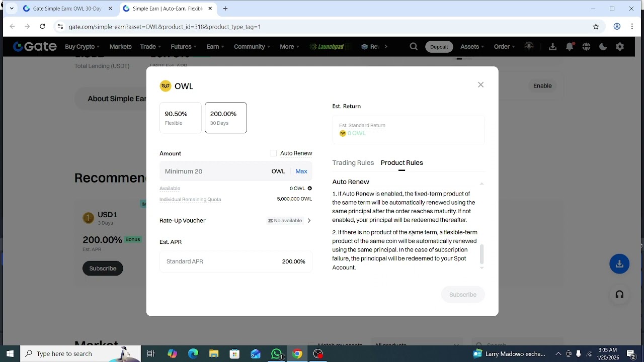Open Chrome profile icon
The height and width of the screenshot is (362, 644).
click(x=617, y=27)
